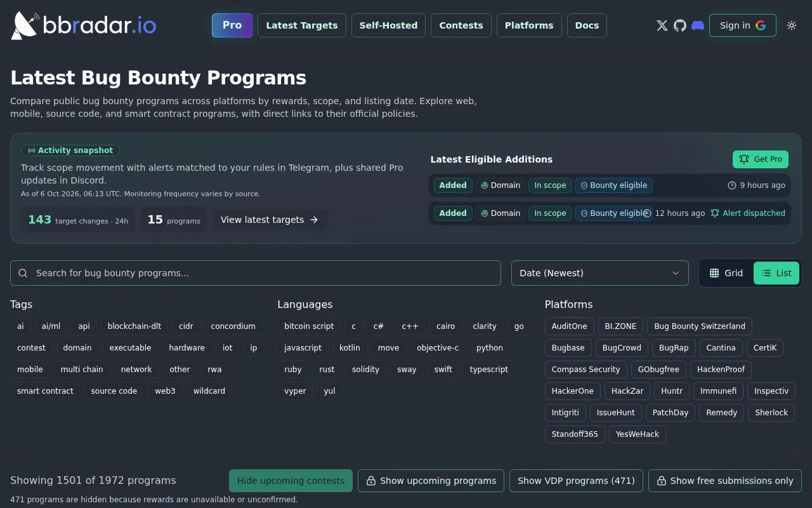812x508 pixels.
Task: Open the GitHub icon link
Action: pos(680,25)
